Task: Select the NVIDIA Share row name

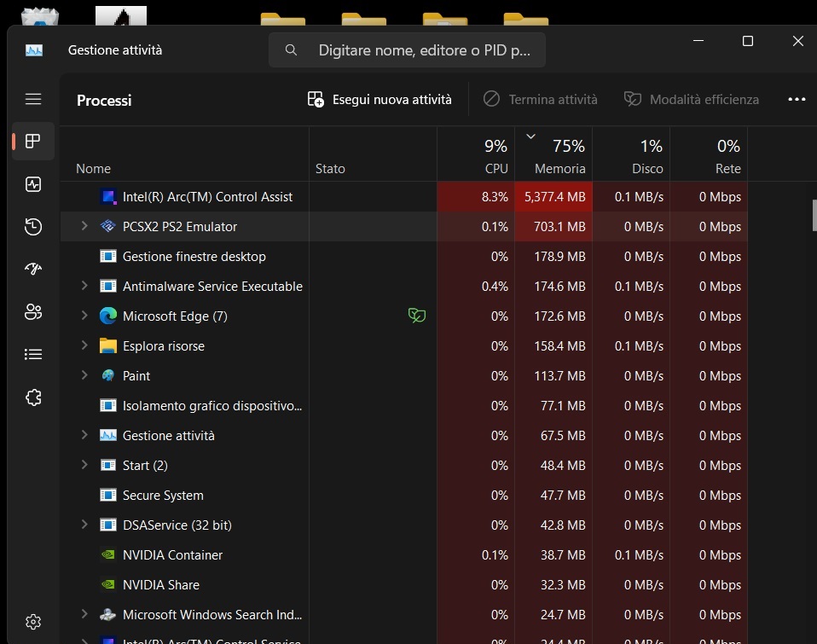Action: point(161,584)
